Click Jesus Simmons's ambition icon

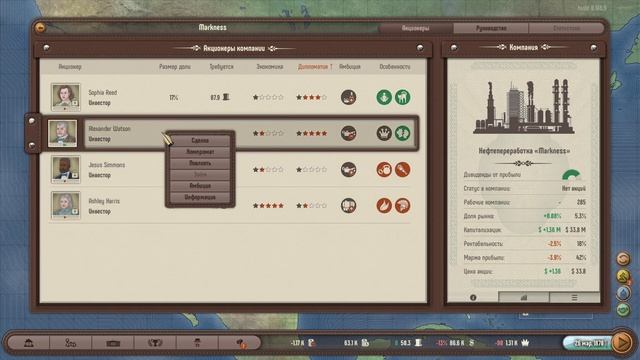[x=348, y=169]
